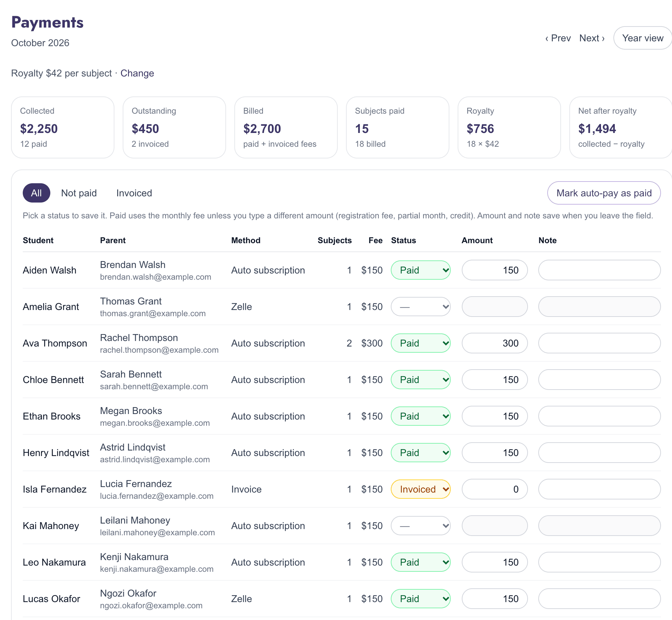Click Ethan Brooks's Paid status dropdown
This screenshot has width=672, height=620.
click(420, 416)
